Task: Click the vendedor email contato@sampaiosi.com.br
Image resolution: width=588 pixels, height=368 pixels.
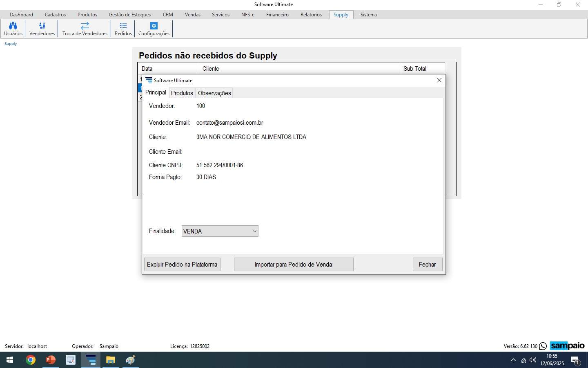Action: (230, 123)
